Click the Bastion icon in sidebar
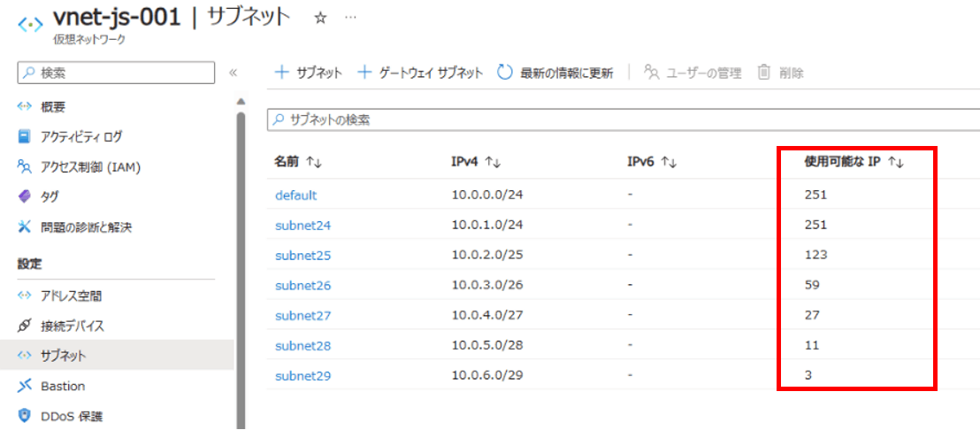The width and height of the screenshot is (980, 430). (25, 386)
